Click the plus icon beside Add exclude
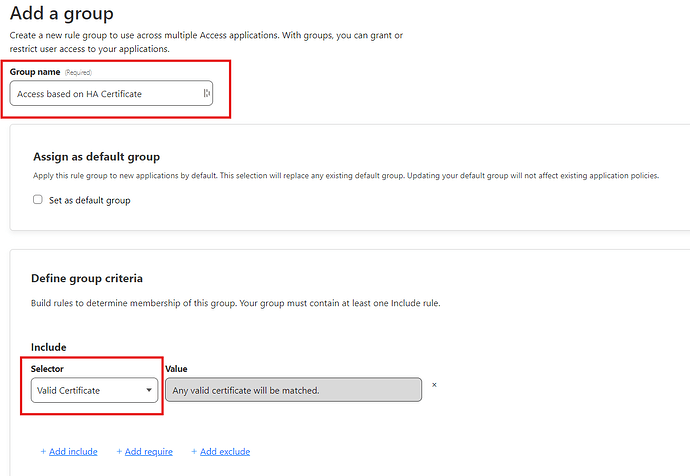 tap(194, 452)
